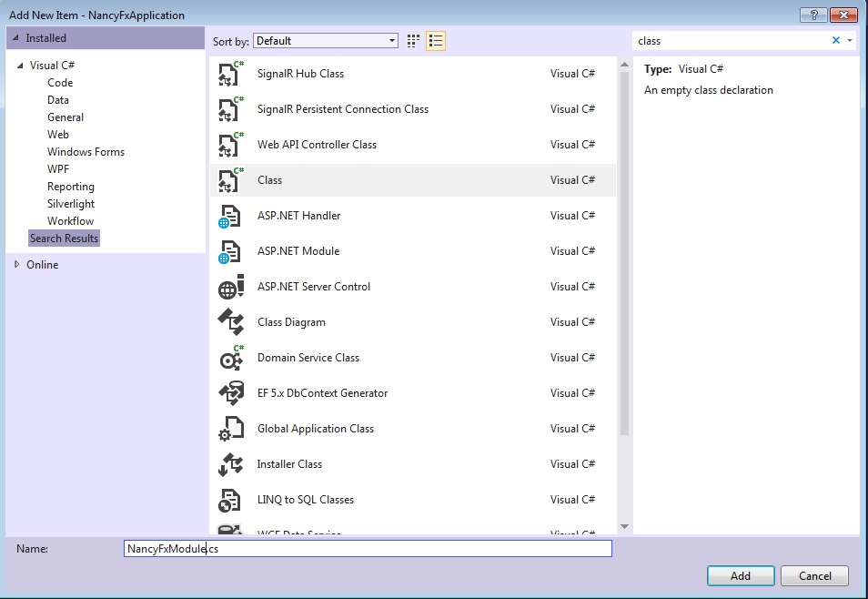The image size is (868, 599).
Task: Select the General category
Action: tap(66, 117)
